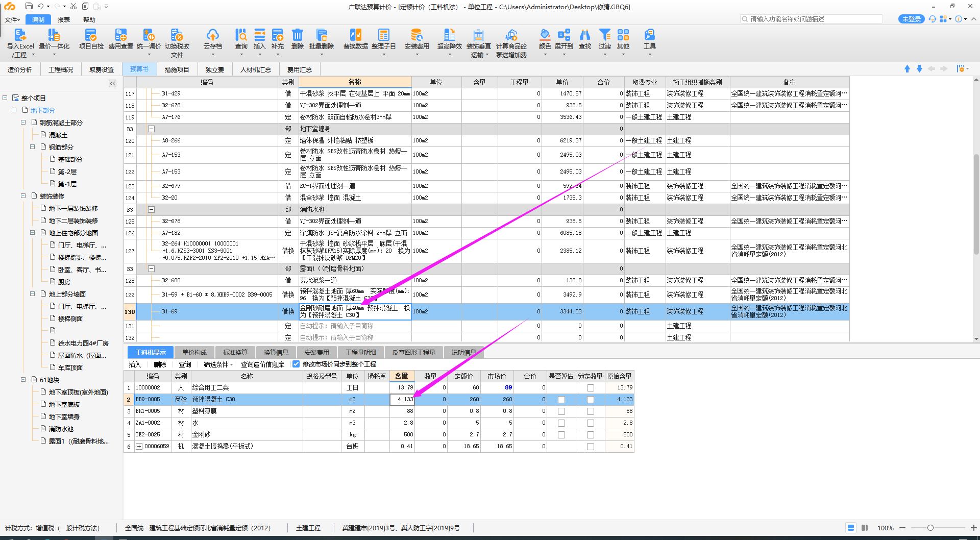Collapse the 消防水池 section row
The image size is (980, 540).
151,209
